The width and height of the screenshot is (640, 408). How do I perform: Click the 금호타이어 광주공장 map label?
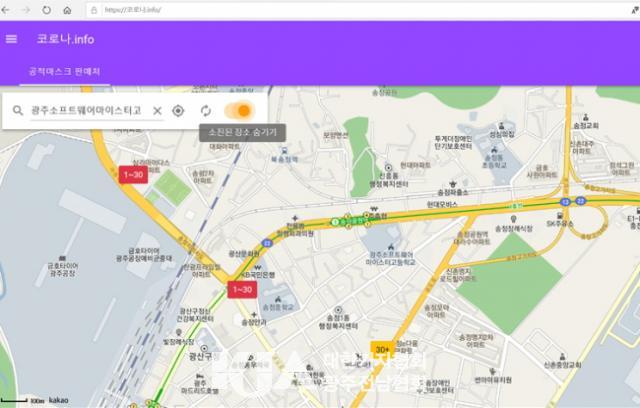pos(62,269)
